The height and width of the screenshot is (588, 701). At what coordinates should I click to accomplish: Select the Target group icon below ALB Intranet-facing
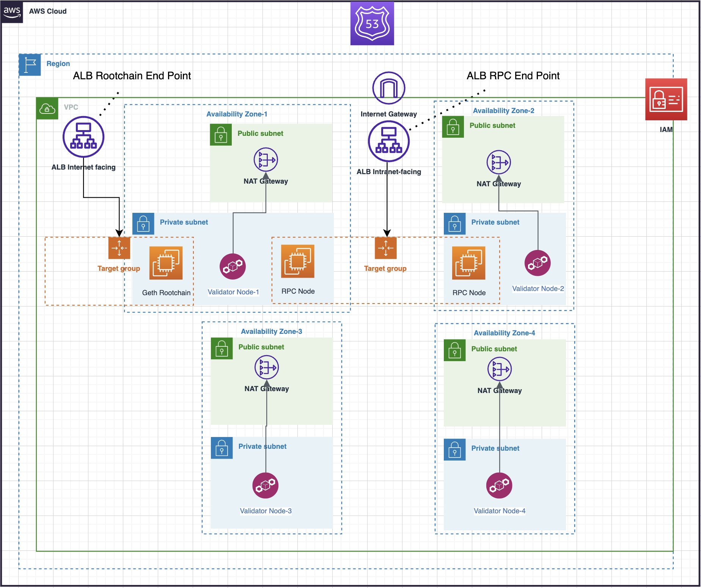pos(386,248)
